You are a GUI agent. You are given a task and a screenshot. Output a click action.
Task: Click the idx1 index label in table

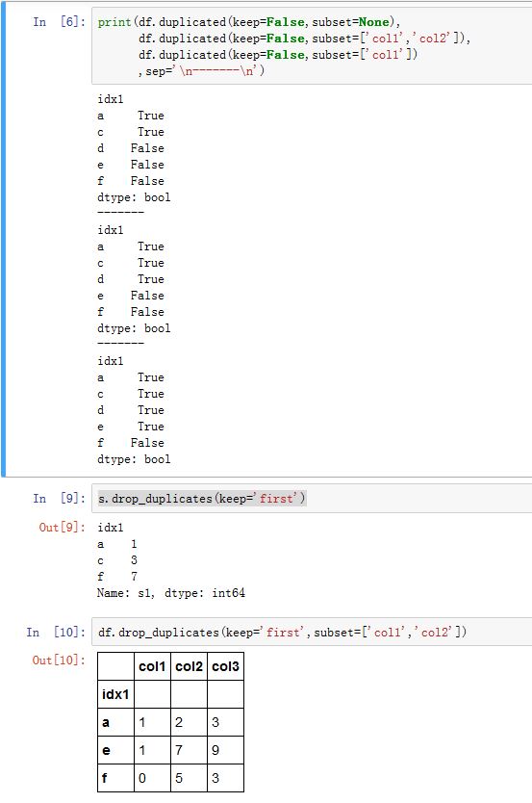pyautogui.click(x=115, y=694)
